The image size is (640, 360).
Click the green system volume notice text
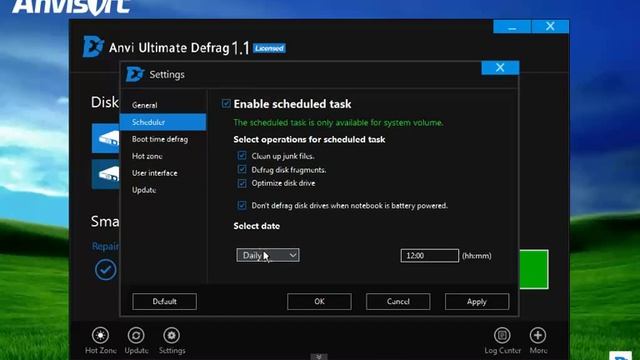coord(338,122)
